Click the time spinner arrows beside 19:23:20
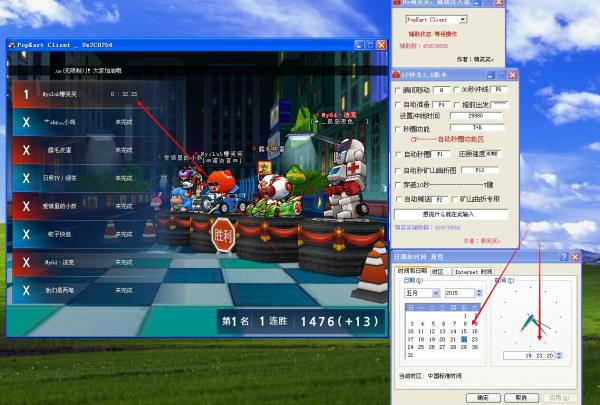Image resolution: width=600 pixels, height=405 pixels. coord(559,356)
